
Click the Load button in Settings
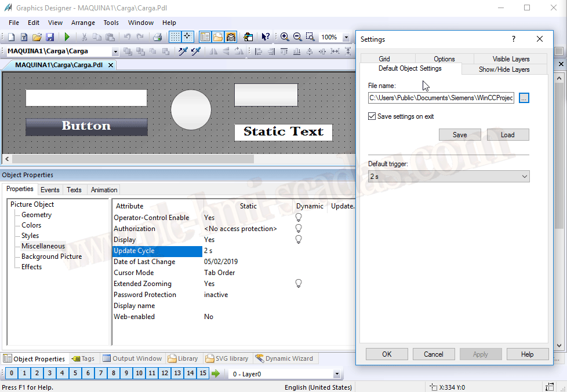click(x=507, y=135)
